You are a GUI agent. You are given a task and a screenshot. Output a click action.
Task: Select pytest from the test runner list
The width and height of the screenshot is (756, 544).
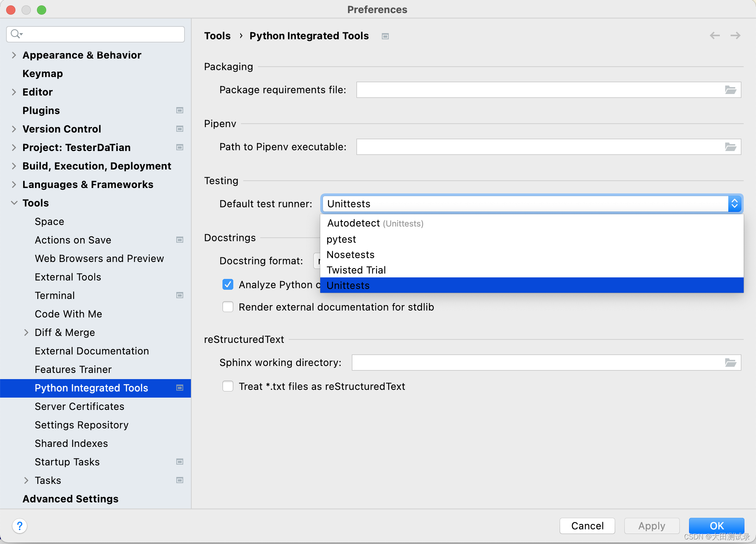341,239
